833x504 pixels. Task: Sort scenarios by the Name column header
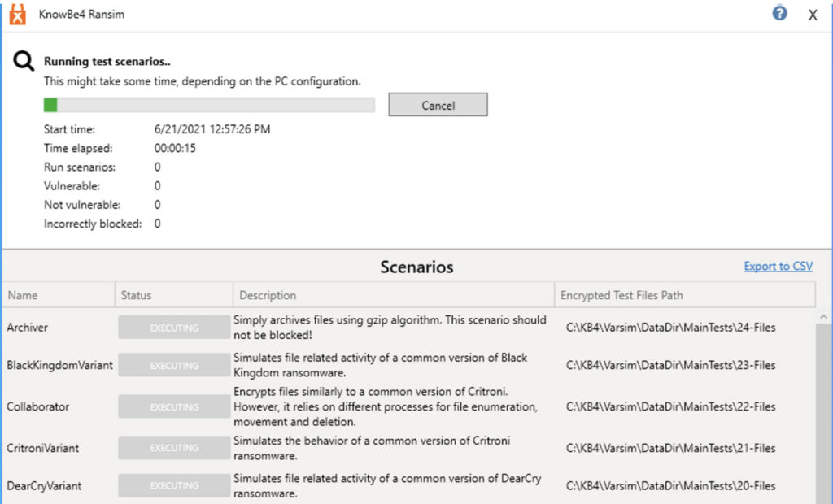(x=59, y=295)
